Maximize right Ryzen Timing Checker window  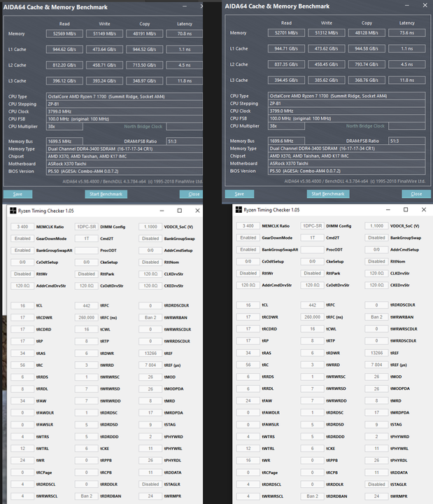(x=406, y=209)
